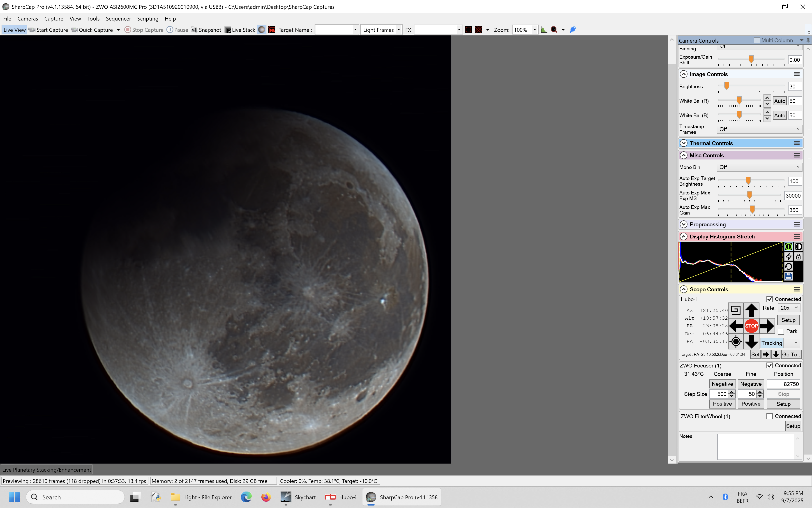Click the histogram auto-stretch lightning bolt icon
This screenshot has height=508, width=812.
788,257
